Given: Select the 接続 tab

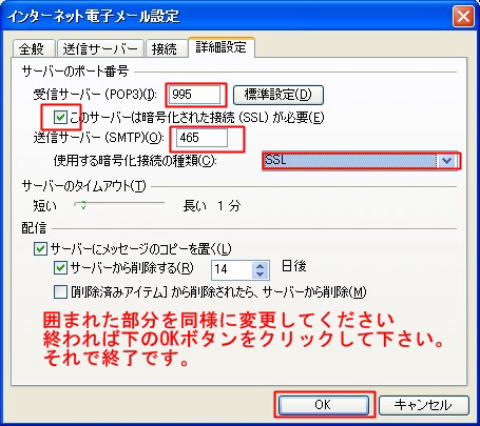Looking at the screenshot, I should click(x=165, y=49).
